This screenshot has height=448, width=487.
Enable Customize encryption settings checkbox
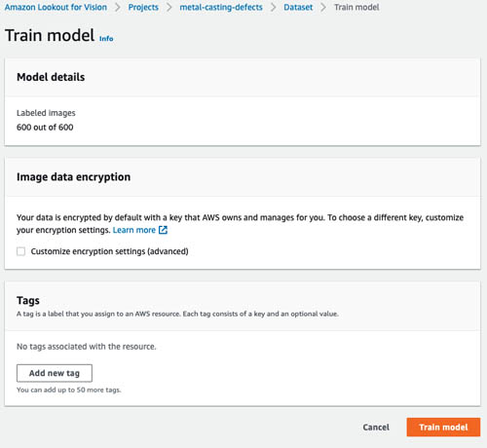pyautogui.click(x=20, y=251)
